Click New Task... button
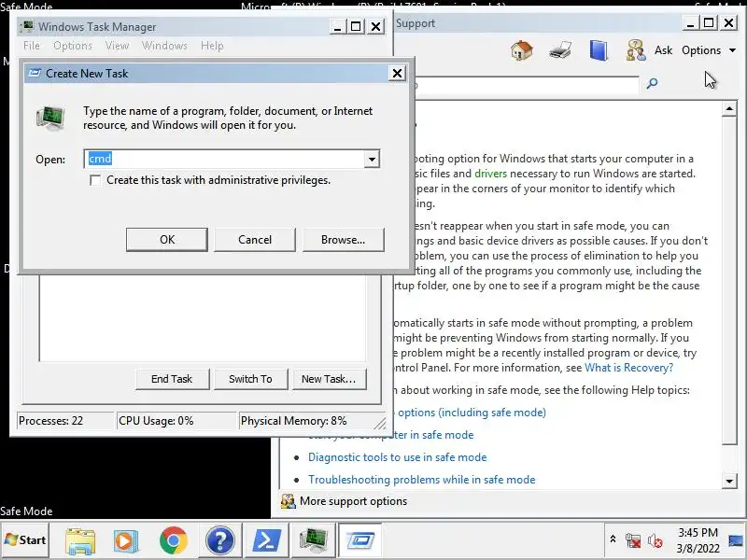Viewport: 747px width, 560px height. tap(329, 379)
